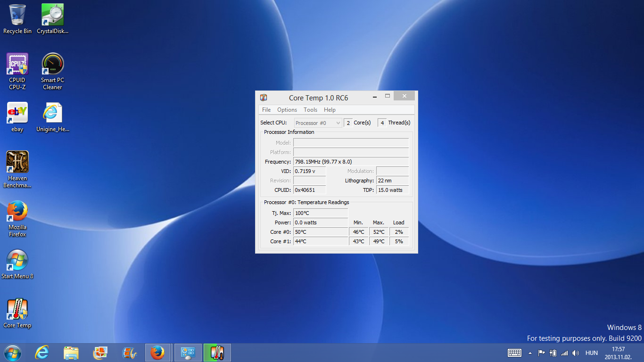Click the Start Menu 8 desktop icon
The width and height of the screenshot is (644, 362).
[17, 261]
